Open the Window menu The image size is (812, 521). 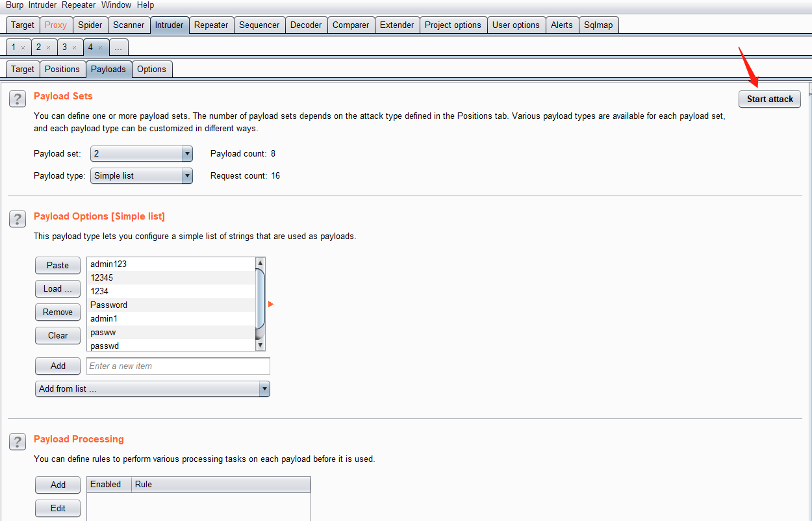coord(117,5)
